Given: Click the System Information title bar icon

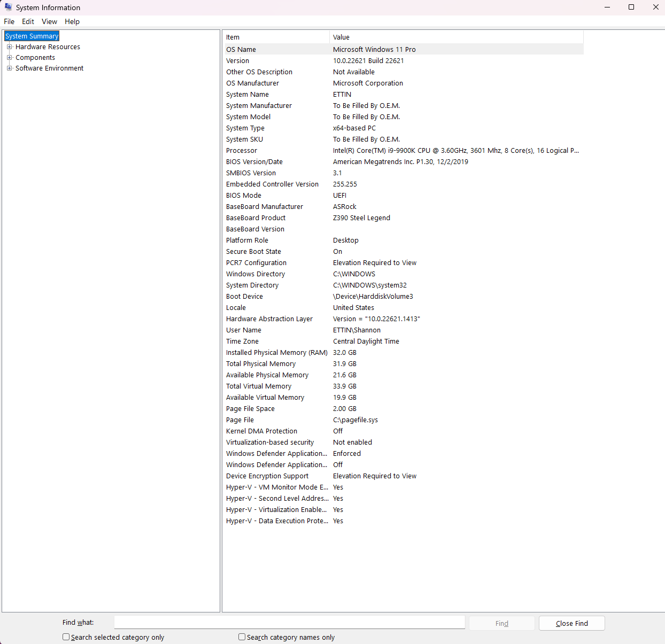Looking at the screenshot, I should coord(7,7).
